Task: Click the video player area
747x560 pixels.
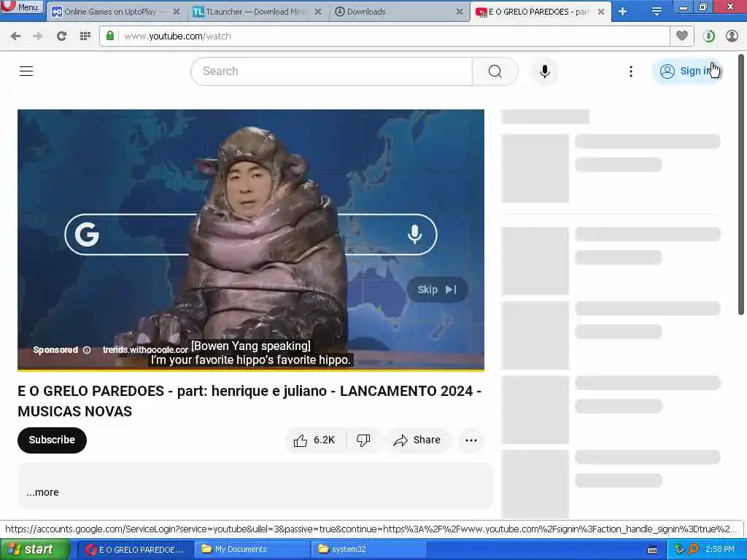Action: point(251,239)
